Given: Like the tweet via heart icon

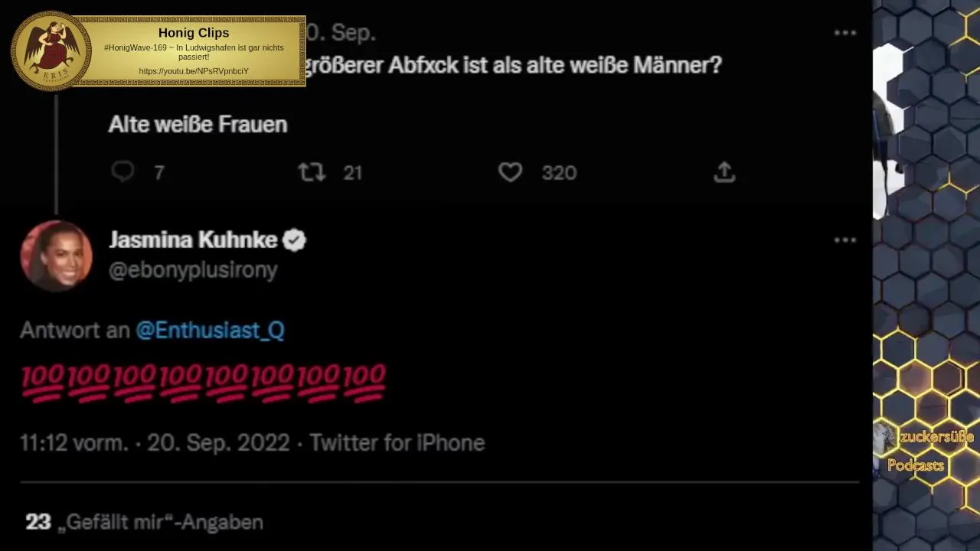Looking at the screenshot, I should pos(510,172).
